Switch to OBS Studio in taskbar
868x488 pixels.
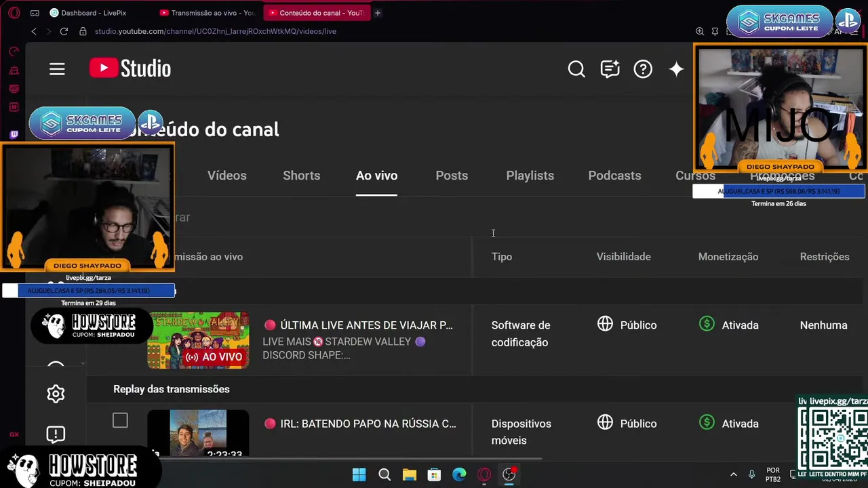[x=509, y=474]
